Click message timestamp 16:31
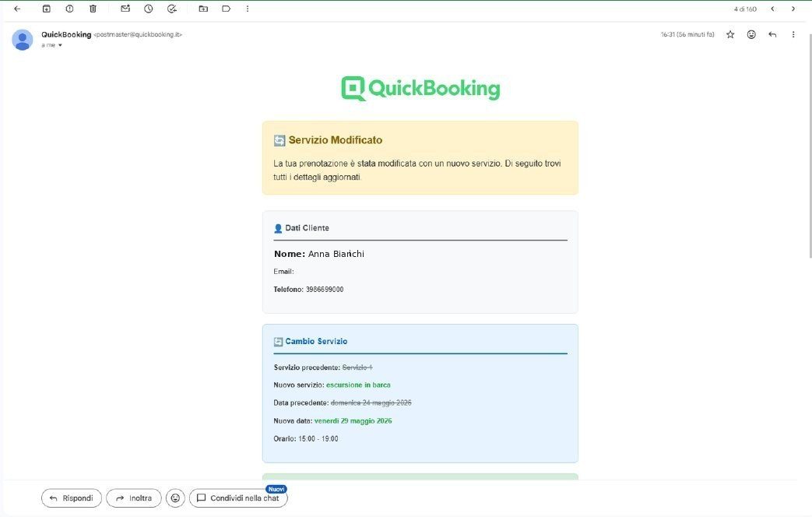The width and height of the screenshot is (812, 517). click(687, 35)
